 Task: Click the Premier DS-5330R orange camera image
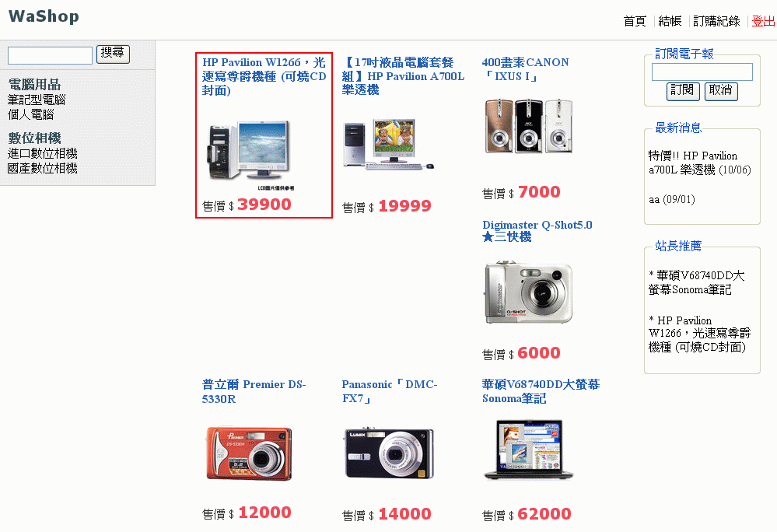249,453
